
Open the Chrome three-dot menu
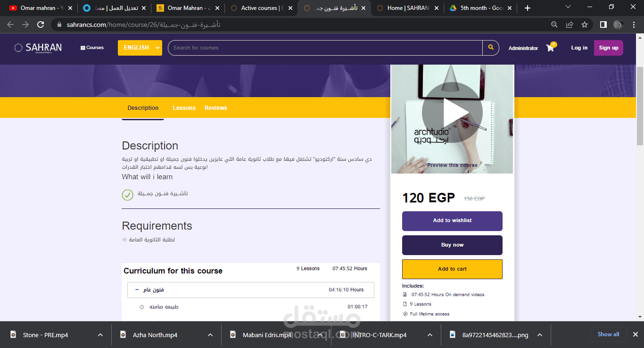pos(634,25)
